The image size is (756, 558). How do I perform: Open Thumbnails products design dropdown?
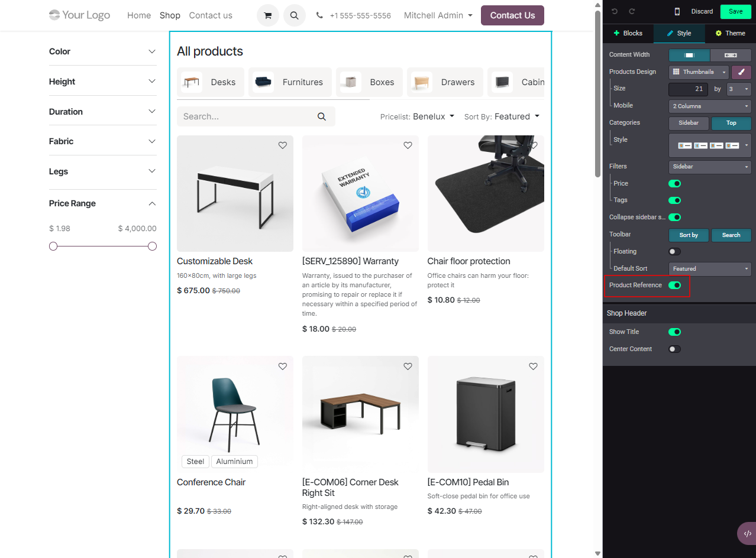tap(699, 72)
